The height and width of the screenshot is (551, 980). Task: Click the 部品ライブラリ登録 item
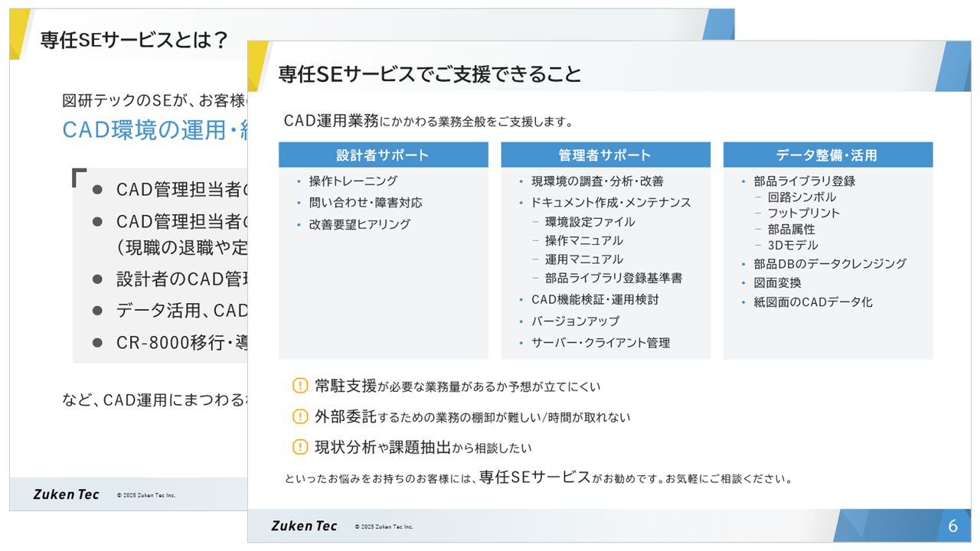point(804,181)
